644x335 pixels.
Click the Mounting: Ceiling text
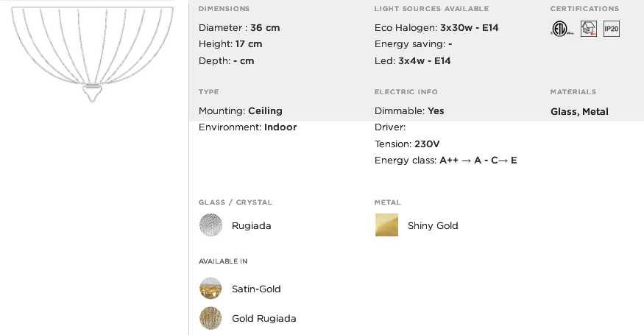tap(240, 111)
